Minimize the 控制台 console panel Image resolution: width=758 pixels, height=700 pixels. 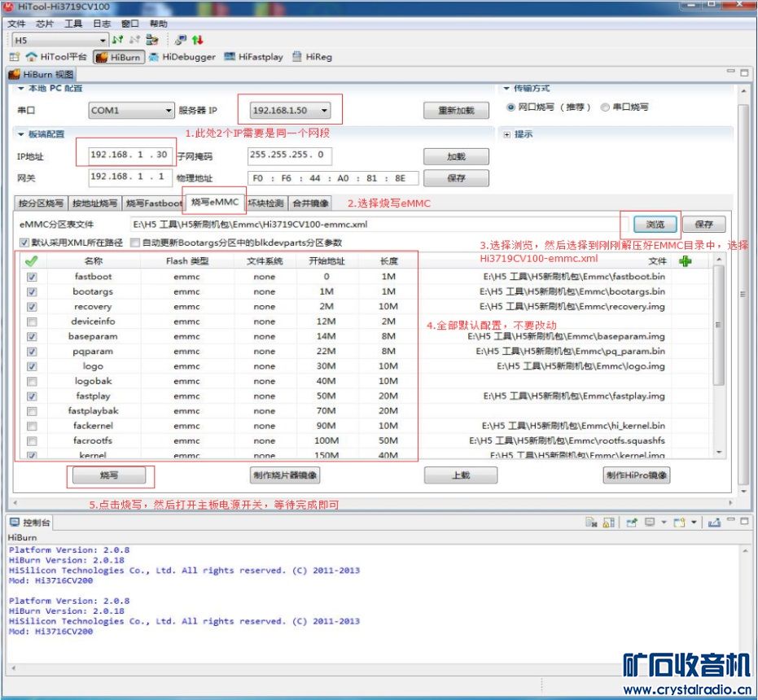point(731,521)
